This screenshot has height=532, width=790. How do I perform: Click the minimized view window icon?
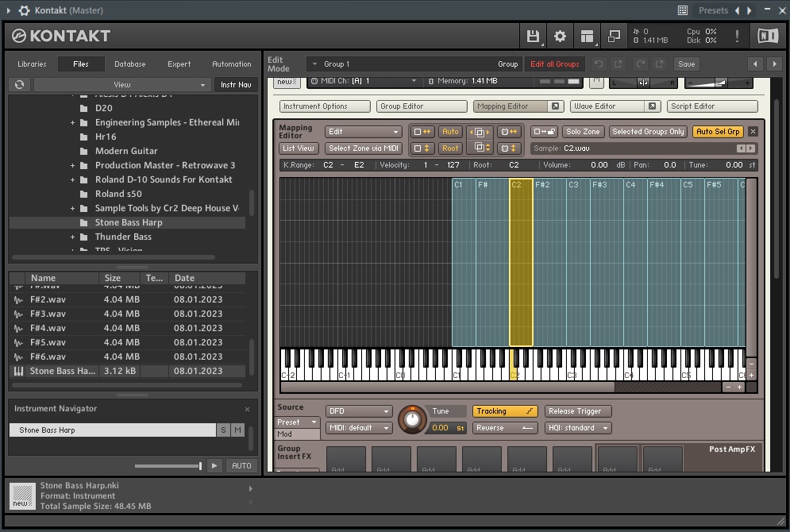pos(614,37)
